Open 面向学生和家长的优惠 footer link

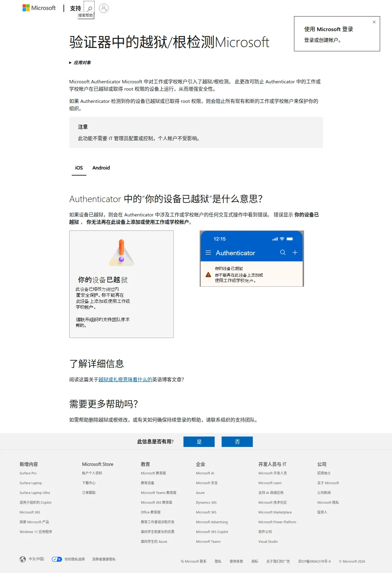(x=158, y=532)
